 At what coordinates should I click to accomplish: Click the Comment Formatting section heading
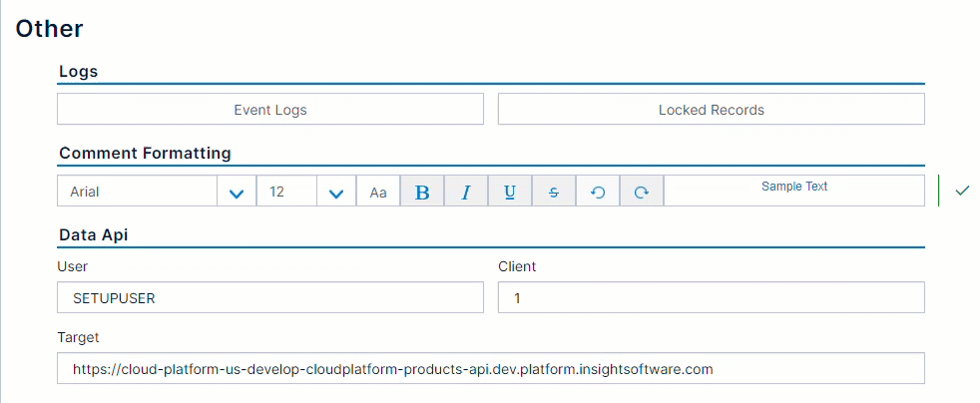(145, 154)
